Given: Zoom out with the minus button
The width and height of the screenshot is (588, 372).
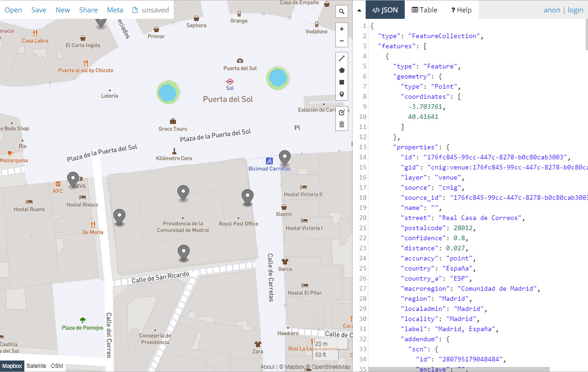Looking at the screenshot, I should [342, 41].
